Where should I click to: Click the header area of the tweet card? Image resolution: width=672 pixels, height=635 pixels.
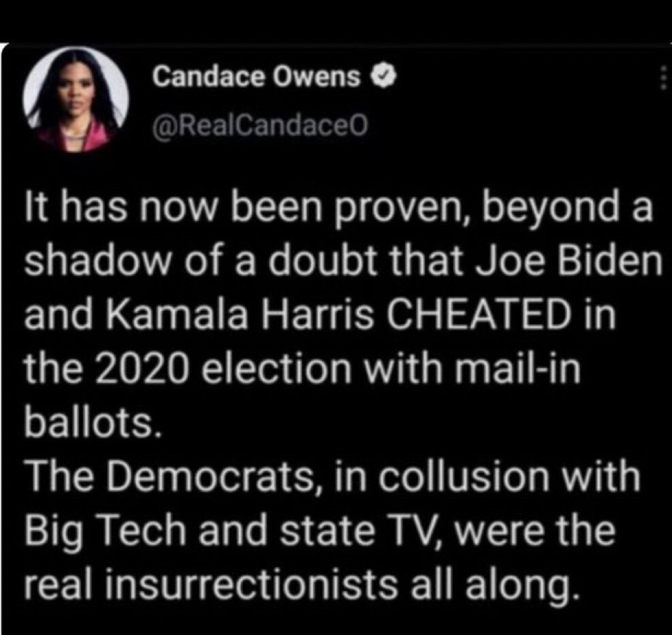(x=334, y=99)
